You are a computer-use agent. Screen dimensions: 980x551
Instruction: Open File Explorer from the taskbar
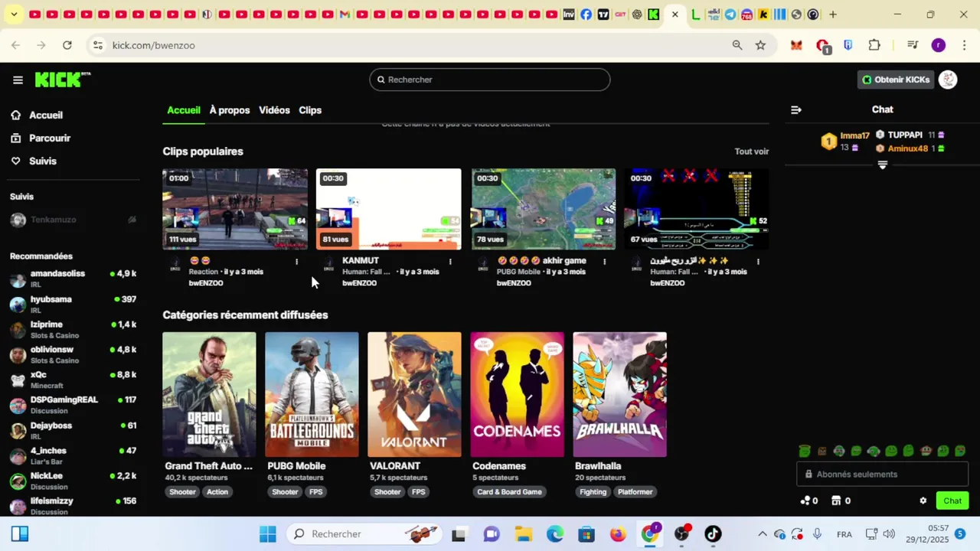(523, 534)
